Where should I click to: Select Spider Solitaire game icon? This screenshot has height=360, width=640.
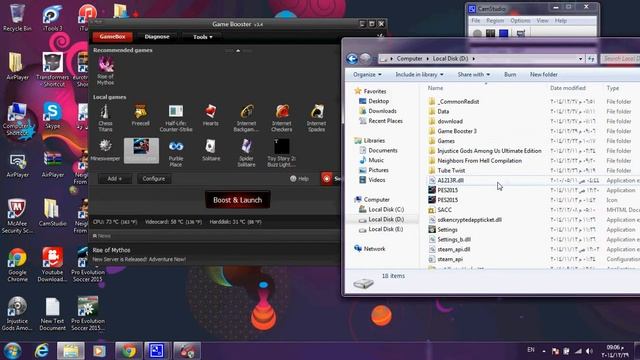pyautogui.click(x=246, y=153)
